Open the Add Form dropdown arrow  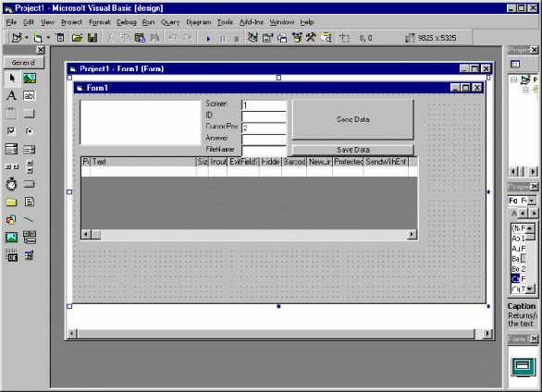[x=48, y=37]
